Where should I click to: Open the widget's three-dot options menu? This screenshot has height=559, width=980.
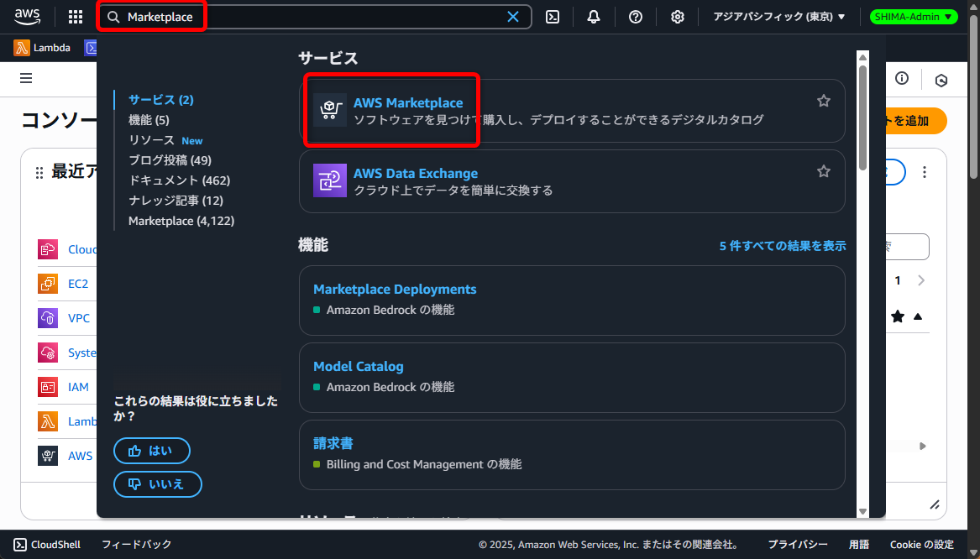point(925,172)
